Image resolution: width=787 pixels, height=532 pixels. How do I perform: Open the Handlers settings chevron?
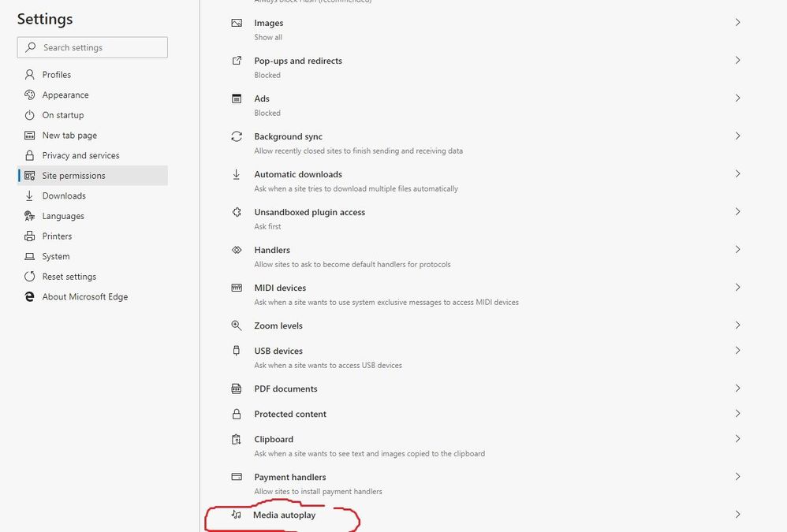point(738,250)
